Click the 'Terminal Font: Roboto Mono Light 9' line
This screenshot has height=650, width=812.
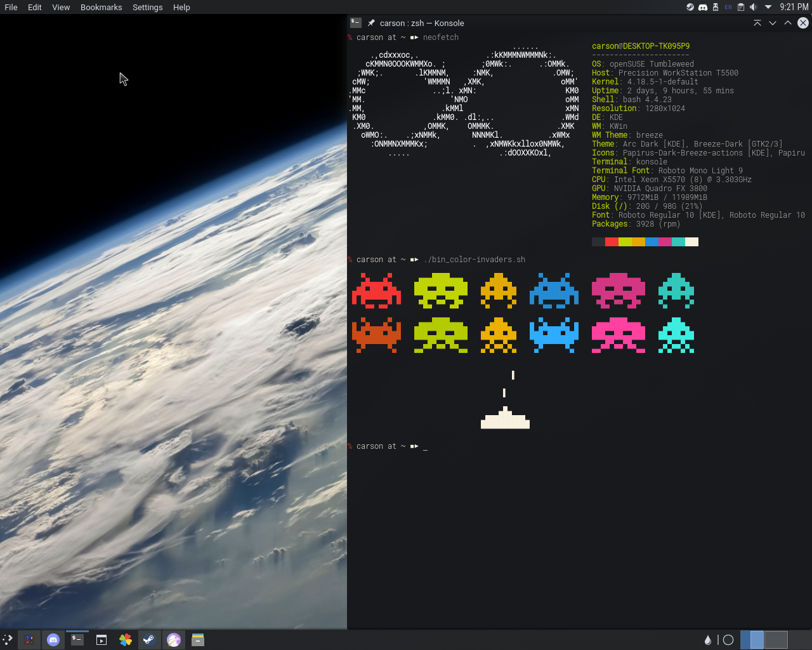pyautogui.click(x=667, y=171)
